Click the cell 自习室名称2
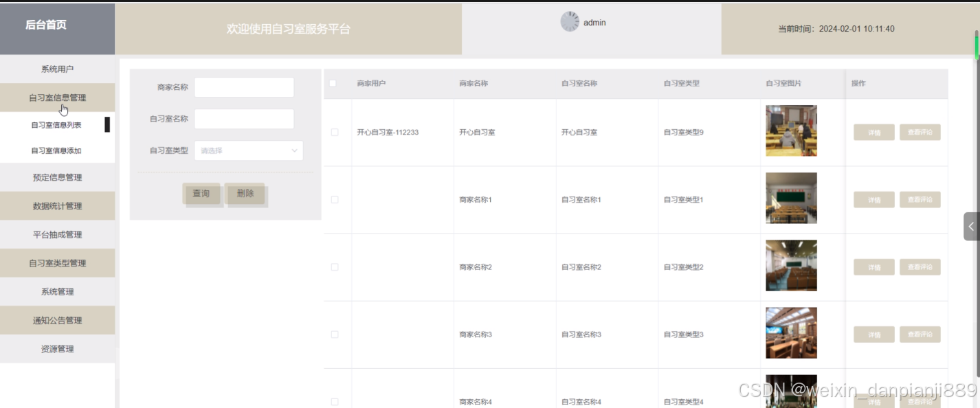 581,267
